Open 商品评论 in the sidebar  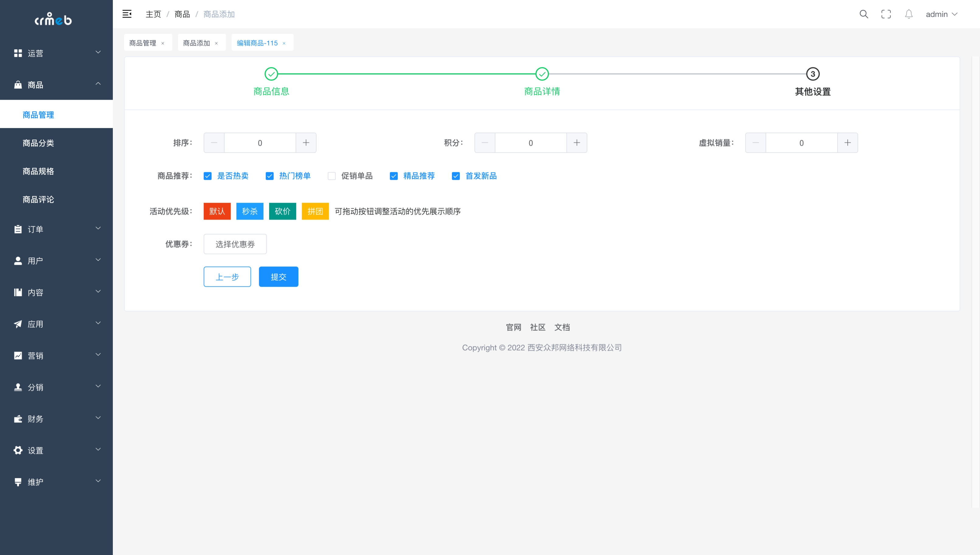56,199
